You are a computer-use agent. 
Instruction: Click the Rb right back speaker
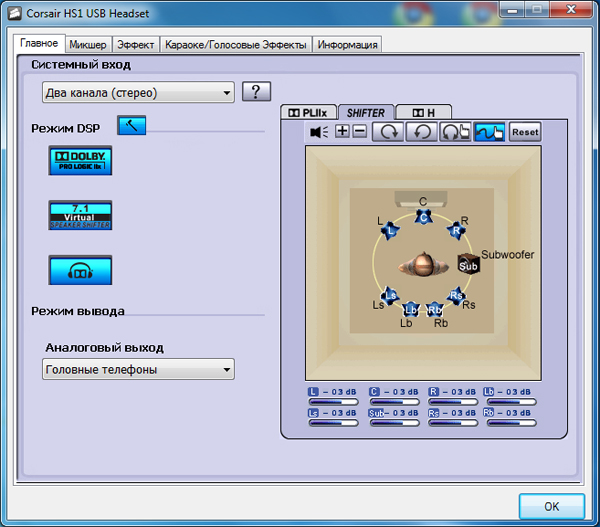pyautogui.click(x=434, y=309)
